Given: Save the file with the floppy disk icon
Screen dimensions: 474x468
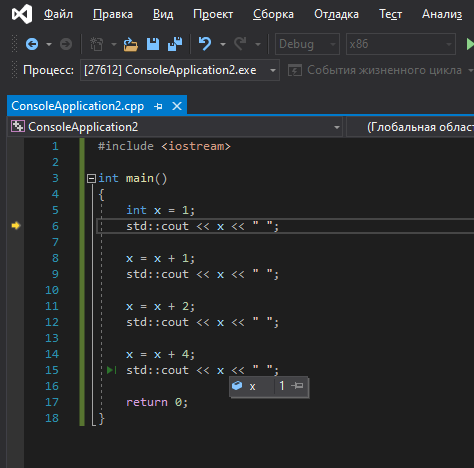Looking at the screenshot, I should pos(153,44).
